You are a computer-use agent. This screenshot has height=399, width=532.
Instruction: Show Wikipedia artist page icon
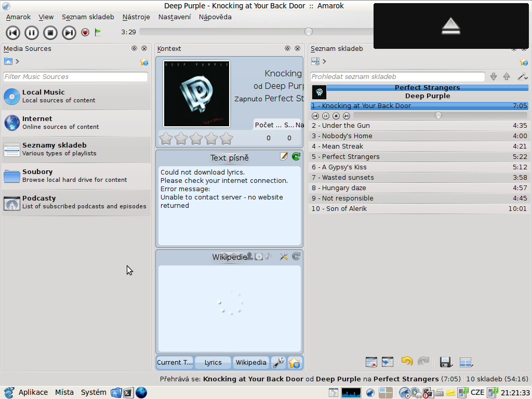point(249,256)
